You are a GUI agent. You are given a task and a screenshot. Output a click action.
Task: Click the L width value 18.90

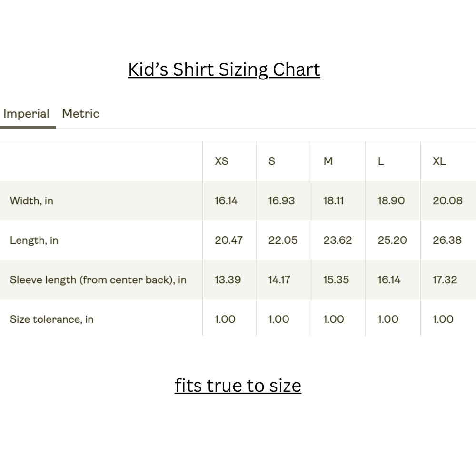(391, 200)
